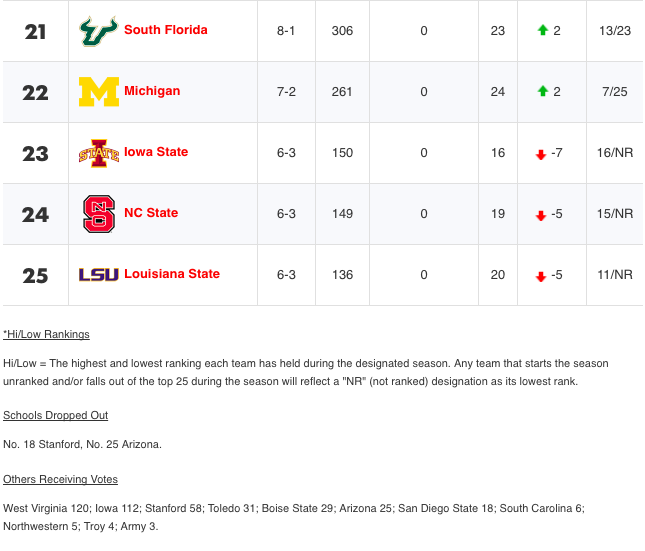Screen dimensions: 645x551
Task: Click Iowa State's red down arrow
Action: click(541, 155)
